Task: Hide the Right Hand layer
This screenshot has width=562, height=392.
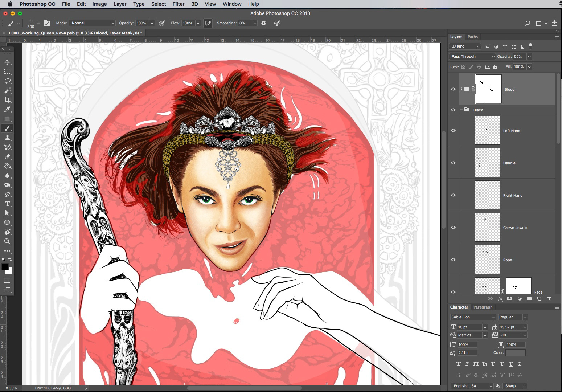Action: coord(453,195)
